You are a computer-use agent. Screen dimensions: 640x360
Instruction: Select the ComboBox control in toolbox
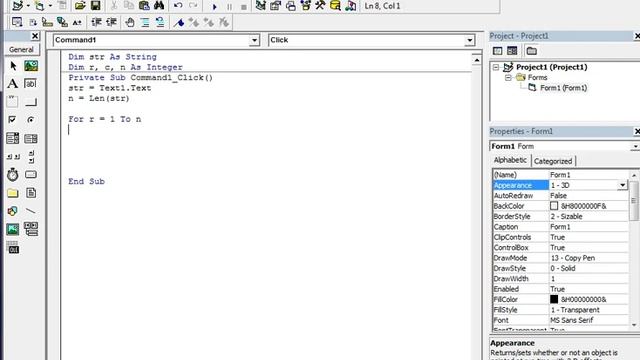(13, 138)
